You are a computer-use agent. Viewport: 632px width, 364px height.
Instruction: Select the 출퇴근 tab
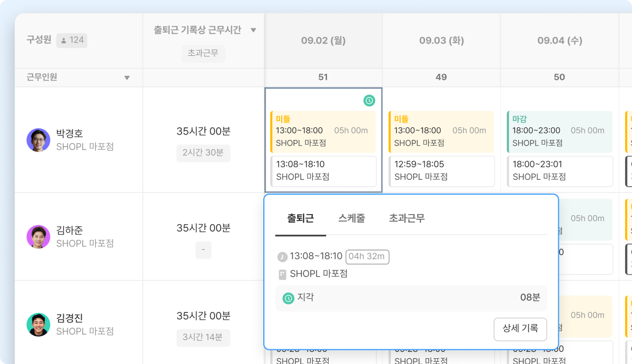300,218
